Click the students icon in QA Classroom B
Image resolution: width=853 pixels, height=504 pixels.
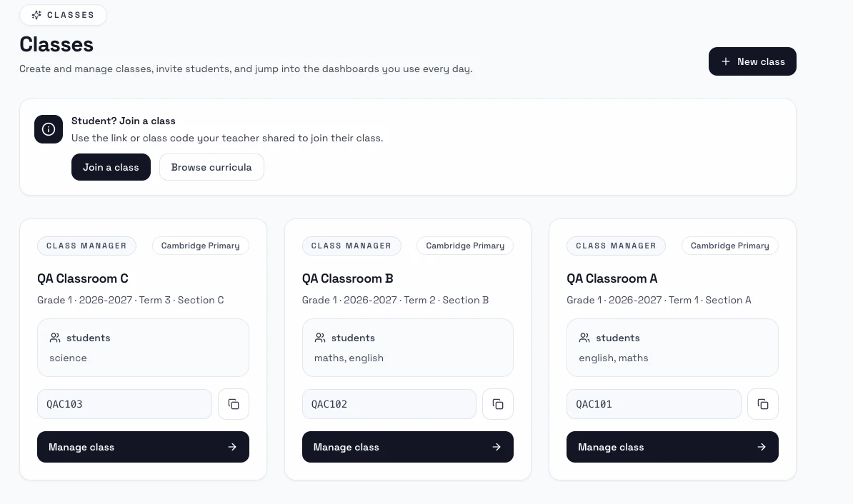[x=320, y=338]
